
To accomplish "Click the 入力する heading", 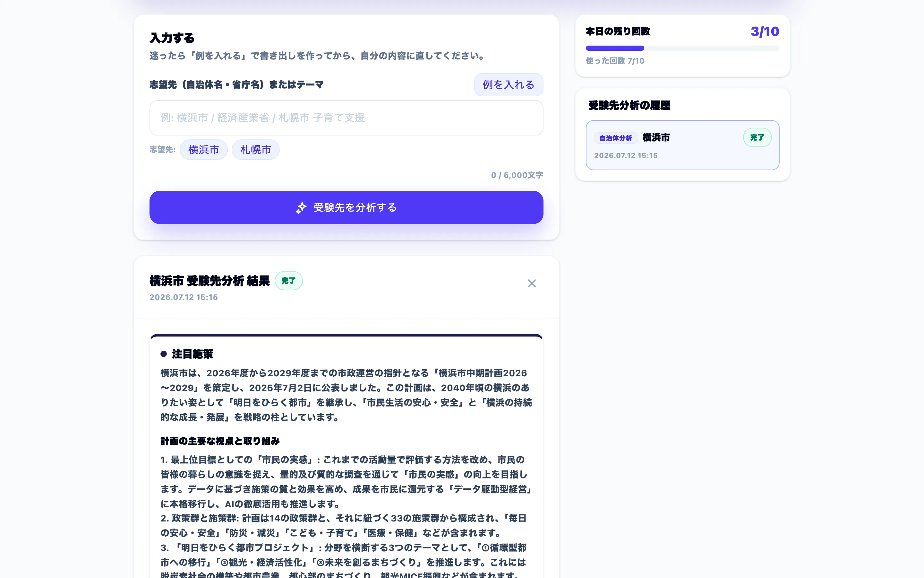I will [172, 38].
